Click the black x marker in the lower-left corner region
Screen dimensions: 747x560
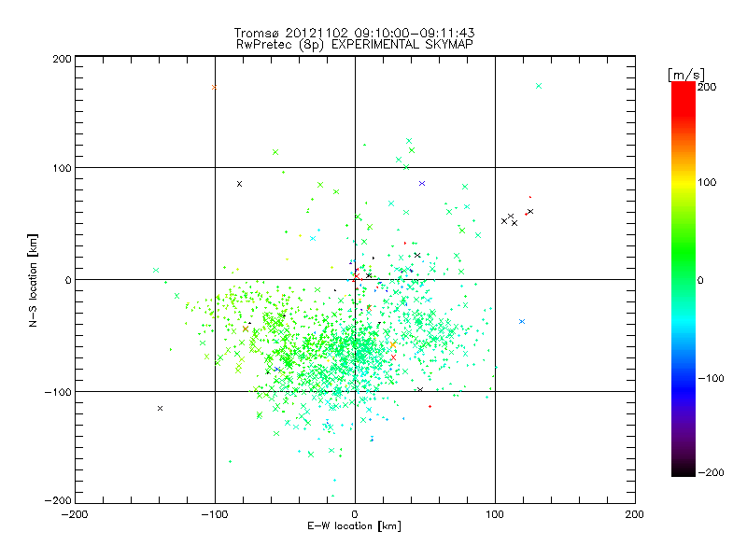click(x=160, y=408)
